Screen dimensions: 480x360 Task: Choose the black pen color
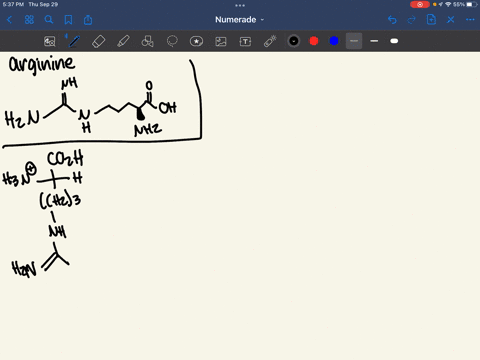click(294, 41)
